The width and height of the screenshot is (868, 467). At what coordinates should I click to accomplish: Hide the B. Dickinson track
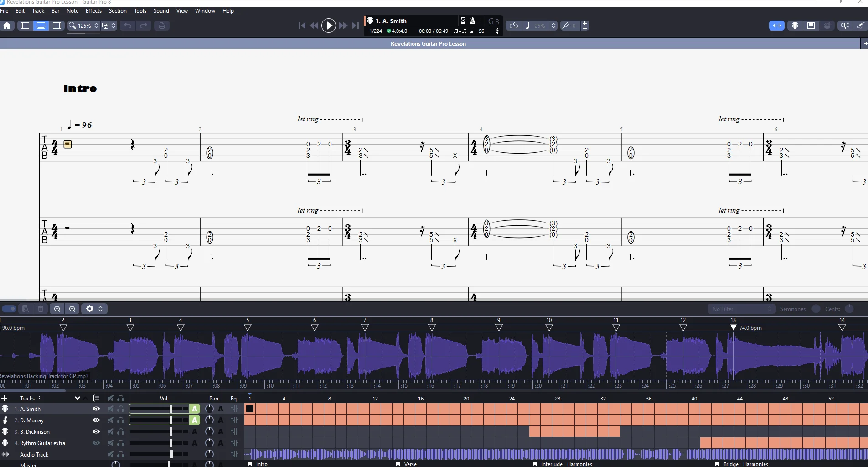tap(96, 431)
